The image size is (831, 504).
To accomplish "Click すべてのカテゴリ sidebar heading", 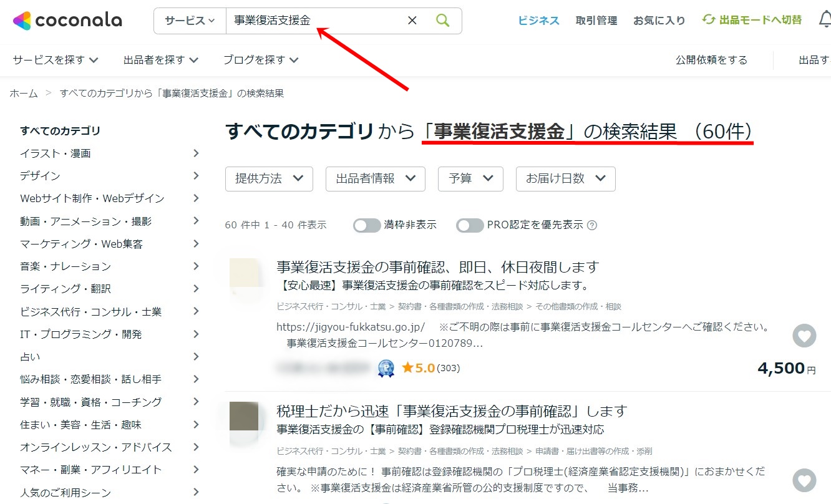I will point(60,131).
